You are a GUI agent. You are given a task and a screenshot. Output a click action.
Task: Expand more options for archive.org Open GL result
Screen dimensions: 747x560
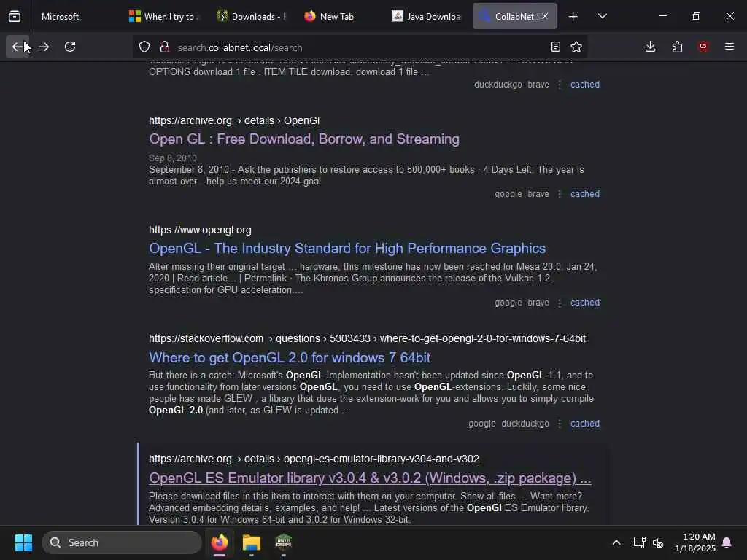(x=560, y=194)
